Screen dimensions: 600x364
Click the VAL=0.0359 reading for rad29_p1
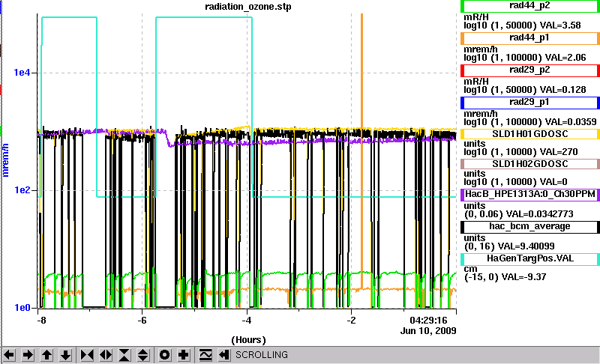pos(571,122)
